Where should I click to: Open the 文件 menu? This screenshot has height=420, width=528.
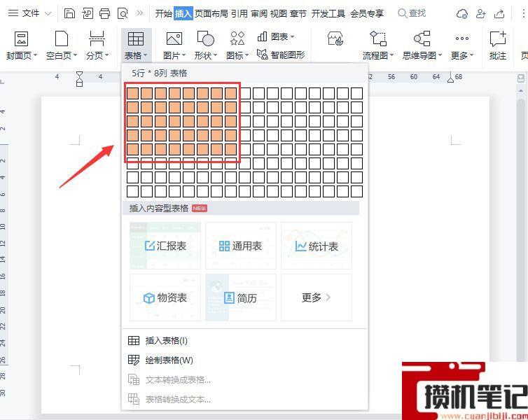coord(31,13)
